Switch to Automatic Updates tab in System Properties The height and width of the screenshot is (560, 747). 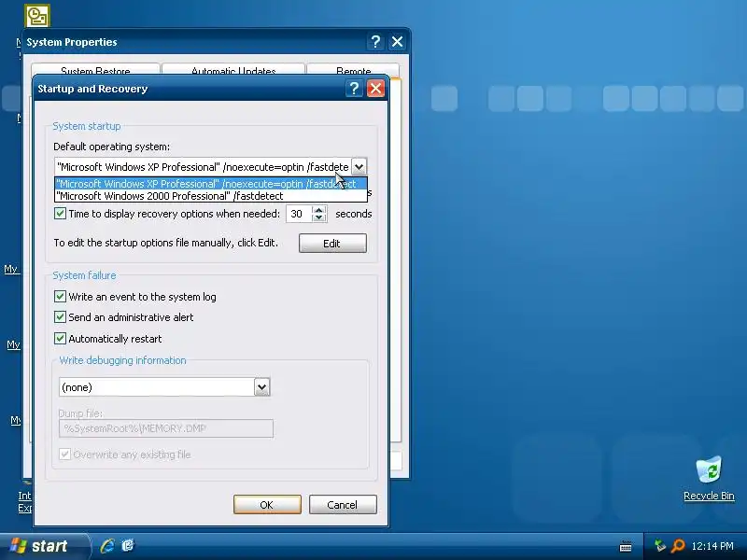click(233, 70)
